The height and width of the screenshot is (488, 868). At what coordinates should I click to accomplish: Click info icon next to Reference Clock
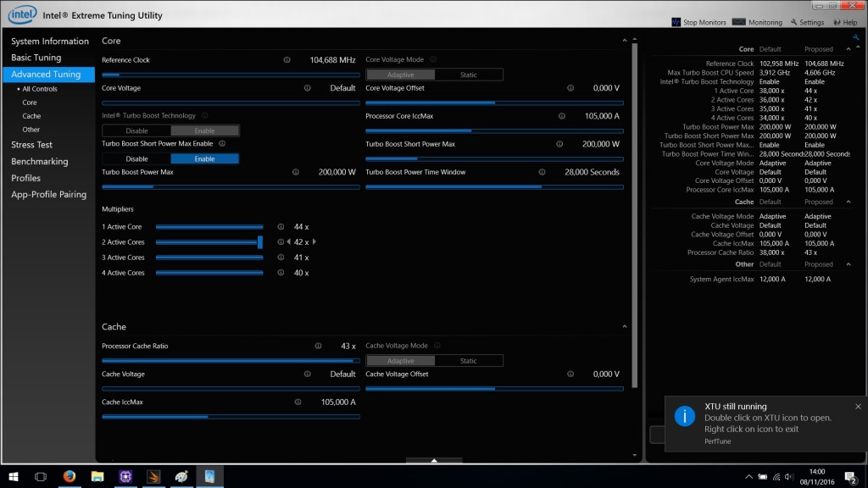pos(287,60)
